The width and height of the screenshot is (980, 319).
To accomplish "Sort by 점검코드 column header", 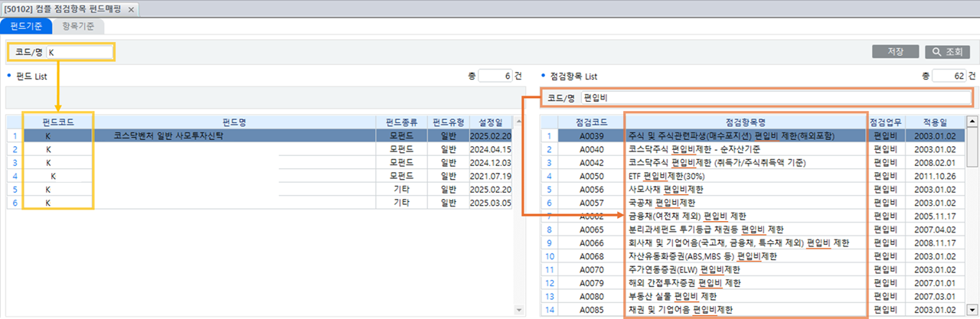I will [592, 122].
